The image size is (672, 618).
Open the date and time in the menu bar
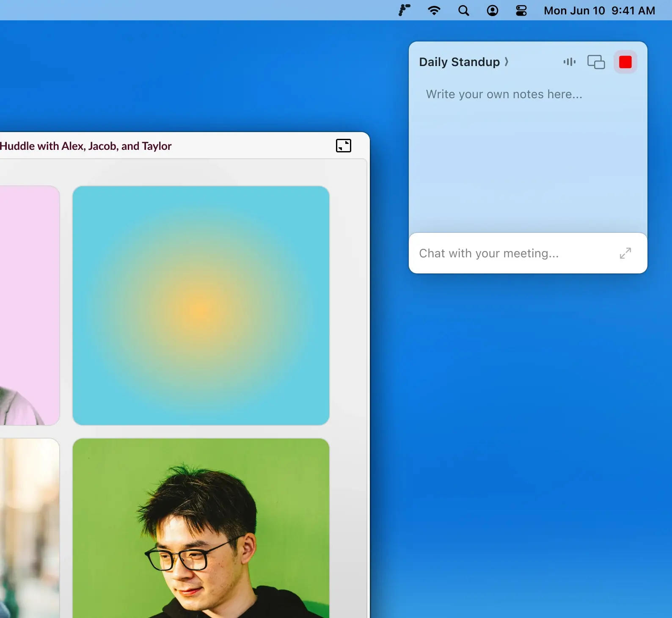coord(599,11)
